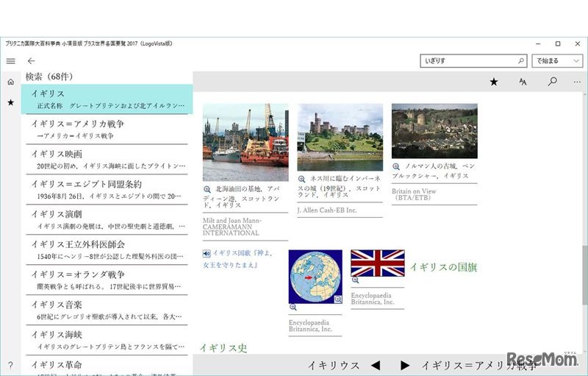Open the Union Jack flag image

click(378, 263)
